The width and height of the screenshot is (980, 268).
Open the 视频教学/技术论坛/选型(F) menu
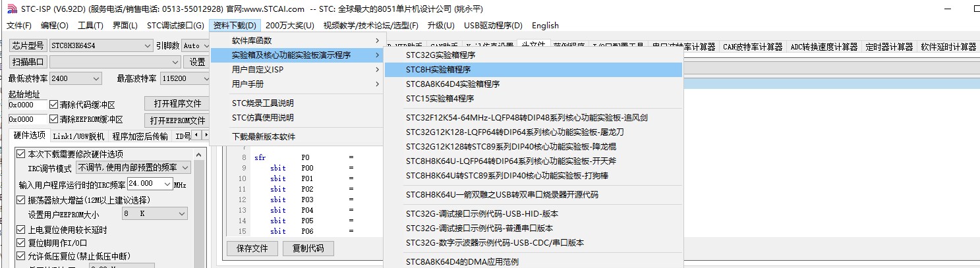coord(371,26)
